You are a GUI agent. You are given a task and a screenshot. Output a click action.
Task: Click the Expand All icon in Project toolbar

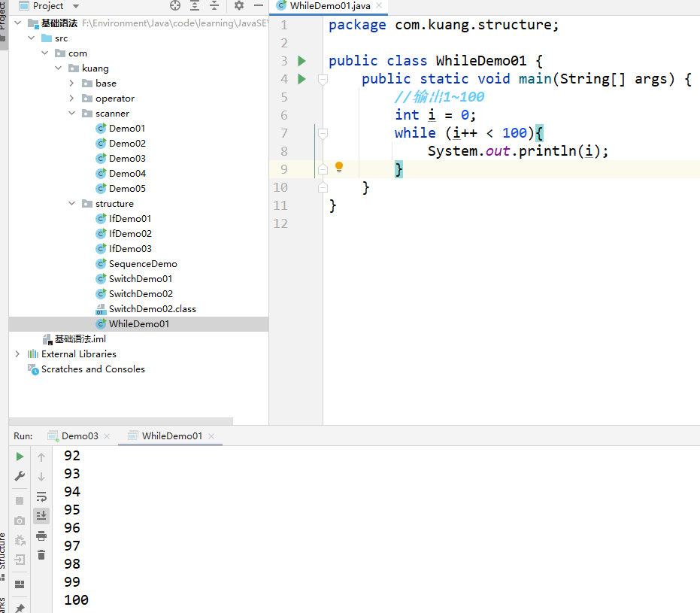click(195, 5)
